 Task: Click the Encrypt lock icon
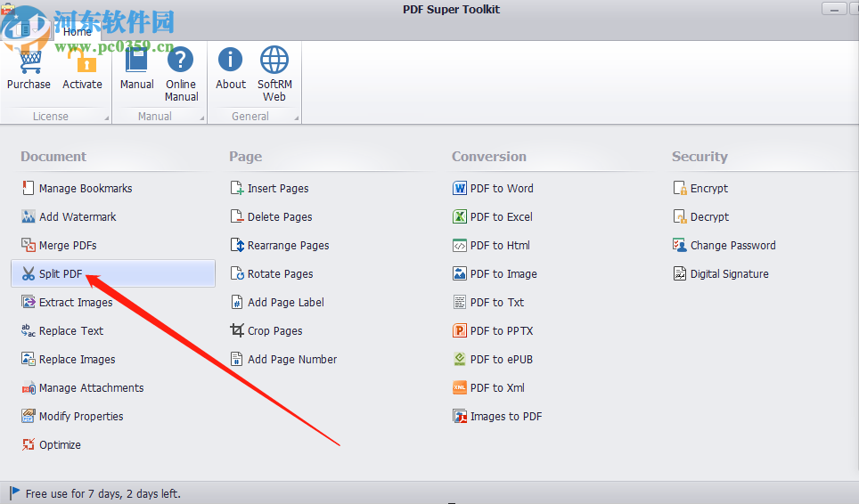click(x=680, y=188)
